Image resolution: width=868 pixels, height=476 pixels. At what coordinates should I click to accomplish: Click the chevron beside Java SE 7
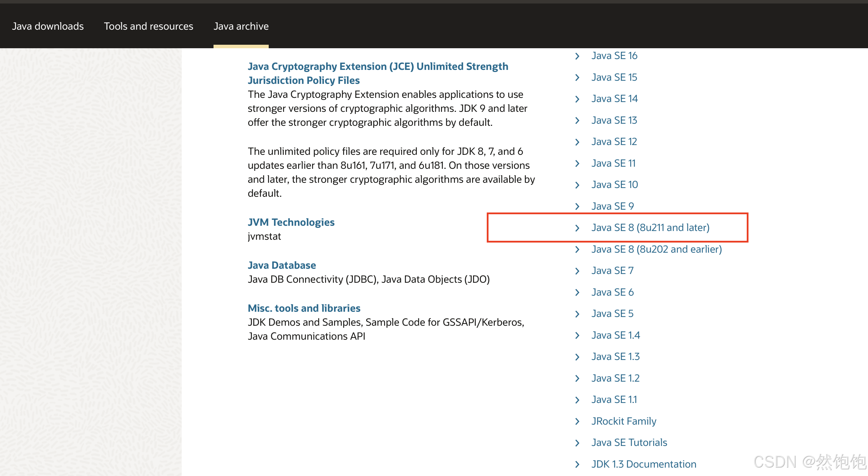pyautogui.click(x=577, y=271)
